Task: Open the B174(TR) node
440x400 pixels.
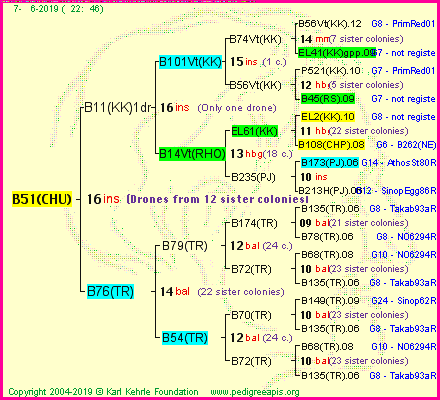Action: coord(254,223)
